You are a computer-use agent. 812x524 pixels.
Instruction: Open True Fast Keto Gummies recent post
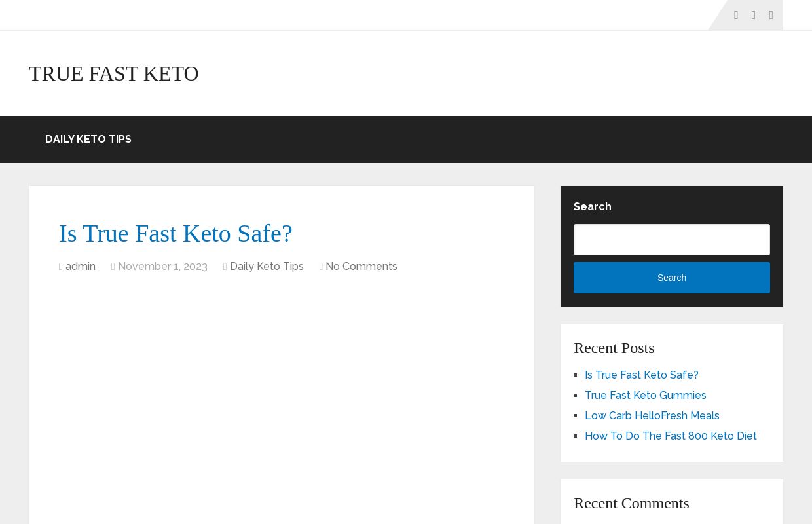tap(646, 395)
